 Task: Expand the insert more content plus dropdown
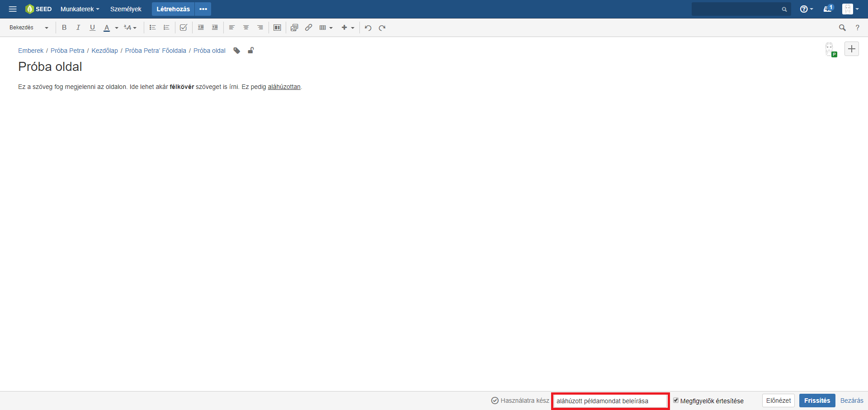(348, 28)
